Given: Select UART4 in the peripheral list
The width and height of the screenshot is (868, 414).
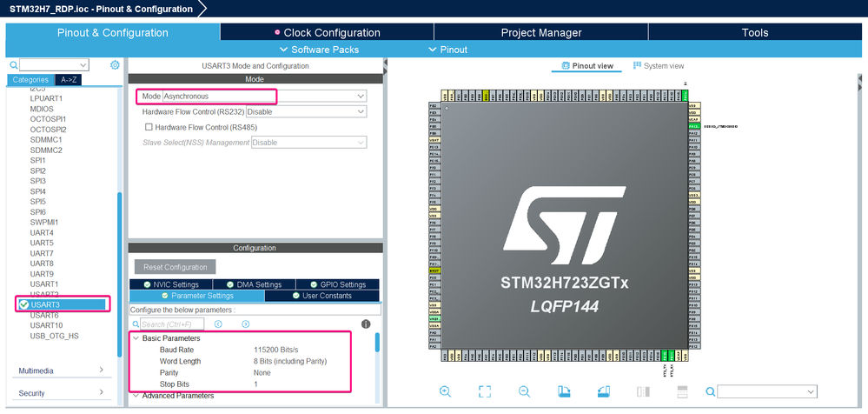Looking at the screenshot, I should tap(42, 232).
